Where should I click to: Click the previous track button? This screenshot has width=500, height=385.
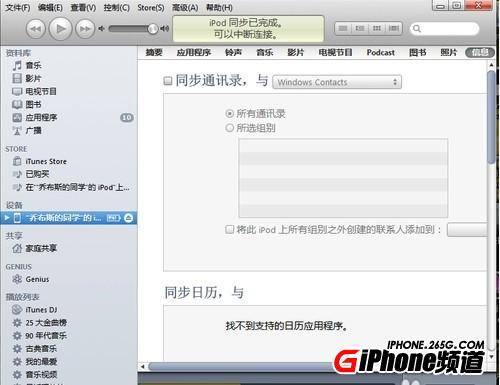(x=36, y=29)
